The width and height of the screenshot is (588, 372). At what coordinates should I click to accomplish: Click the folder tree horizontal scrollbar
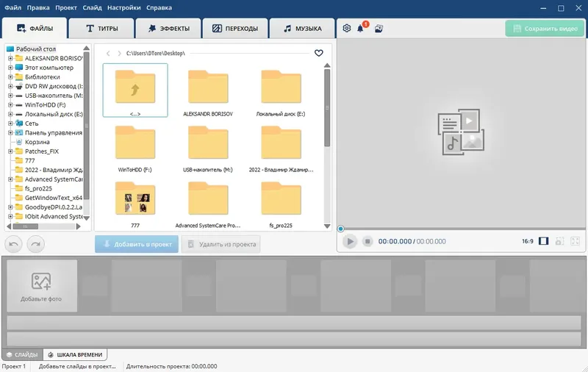tap(26, 226)
